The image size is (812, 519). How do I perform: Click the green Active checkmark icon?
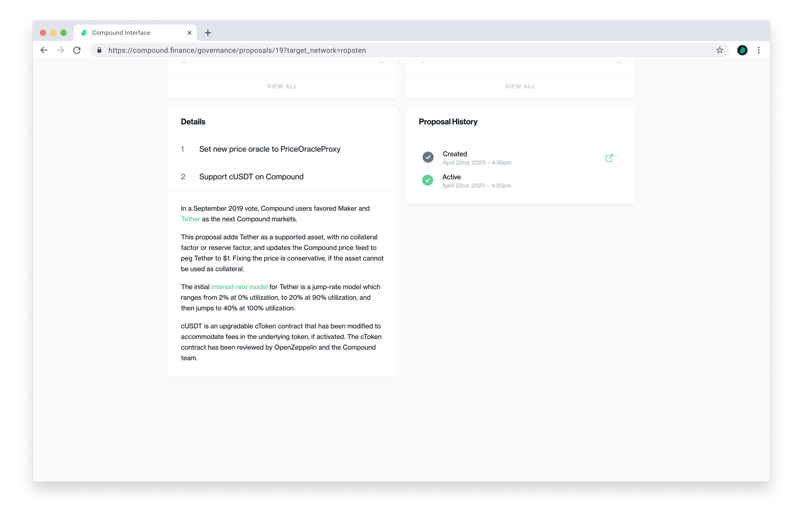(x=428, y=180)
